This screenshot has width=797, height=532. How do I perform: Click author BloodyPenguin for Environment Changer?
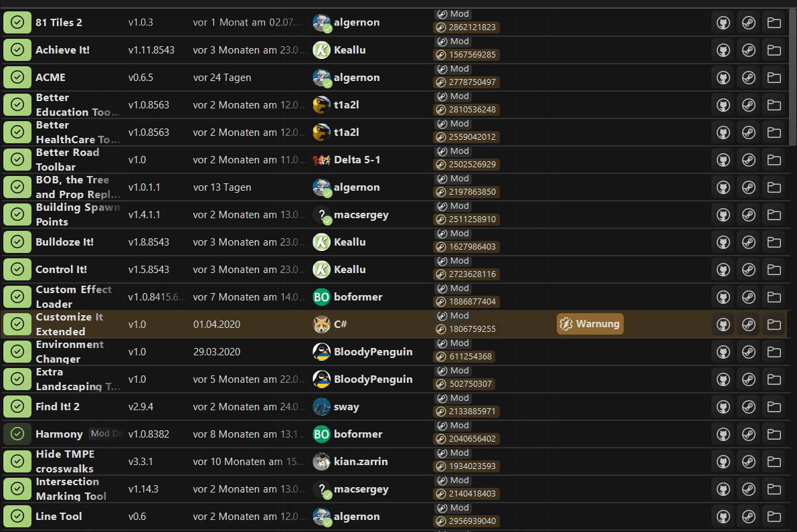pyautogui.click(x=363, y=351)
